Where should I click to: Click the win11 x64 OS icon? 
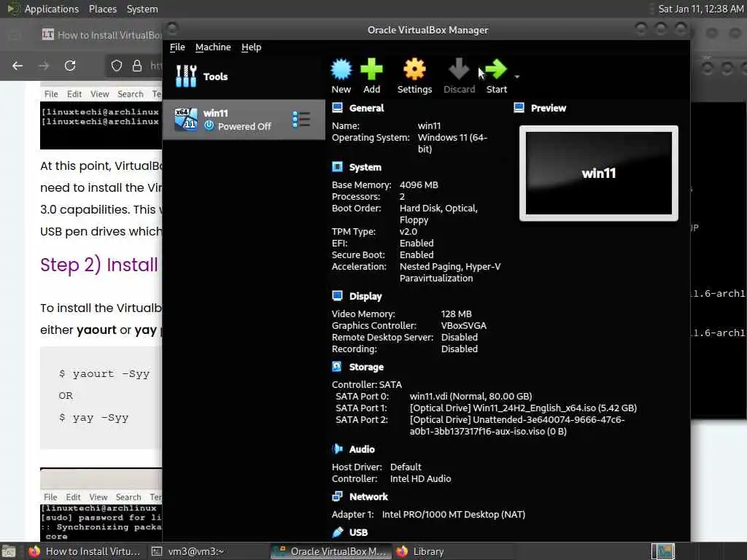186,119
